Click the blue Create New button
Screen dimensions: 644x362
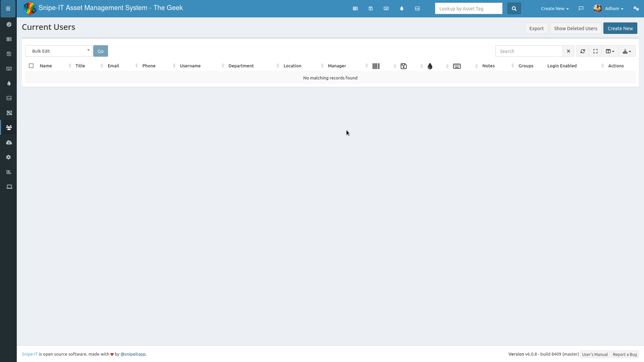[x=620, y=28]
